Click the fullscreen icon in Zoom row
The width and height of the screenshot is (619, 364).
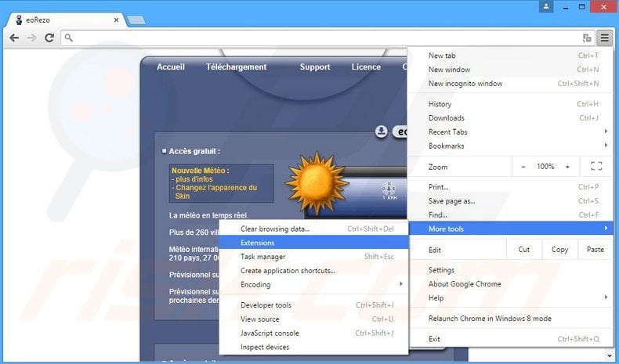pos(596,167)
